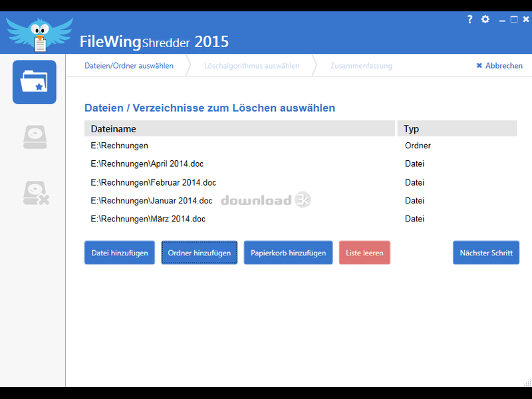
Task: Click the FileWing Shredder 2015 title text
Action: point(154,42)
